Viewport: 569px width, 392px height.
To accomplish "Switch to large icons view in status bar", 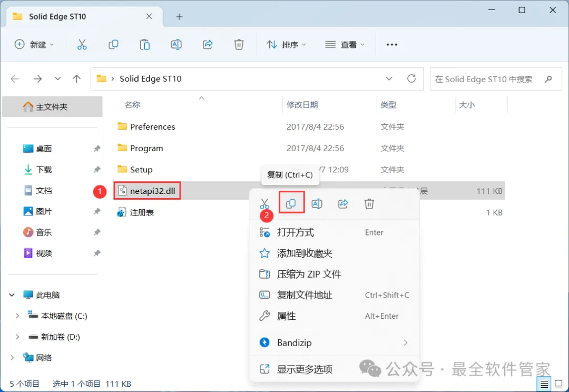I will click(x=559, y=384).
